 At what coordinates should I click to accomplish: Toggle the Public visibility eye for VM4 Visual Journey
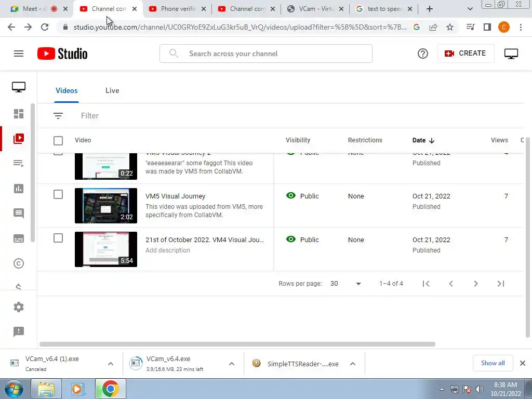[291, 239]
